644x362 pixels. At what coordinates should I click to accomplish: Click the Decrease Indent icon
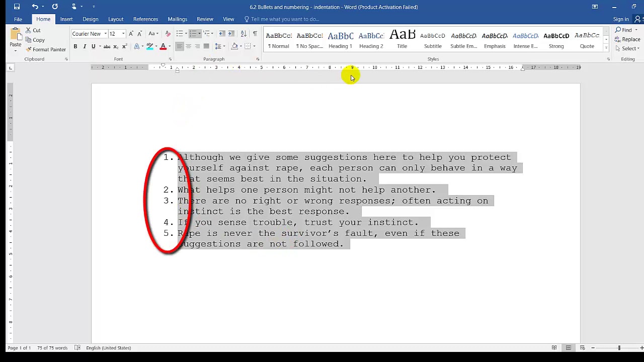click(x=222, y=34)
